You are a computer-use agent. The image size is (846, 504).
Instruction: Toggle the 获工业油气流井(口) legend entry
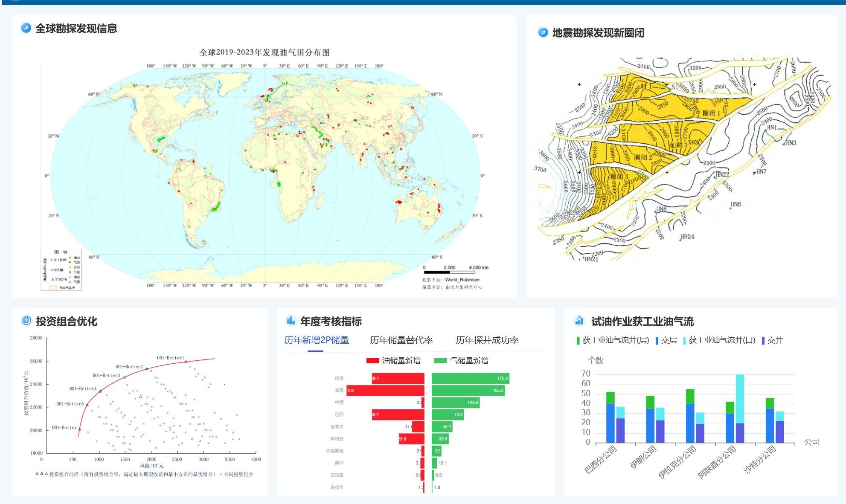point(719,340)
